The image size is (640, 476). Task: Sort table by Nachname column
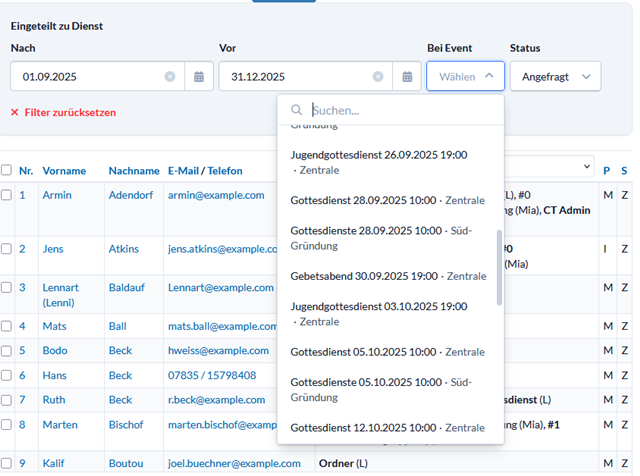coord(134,171)
